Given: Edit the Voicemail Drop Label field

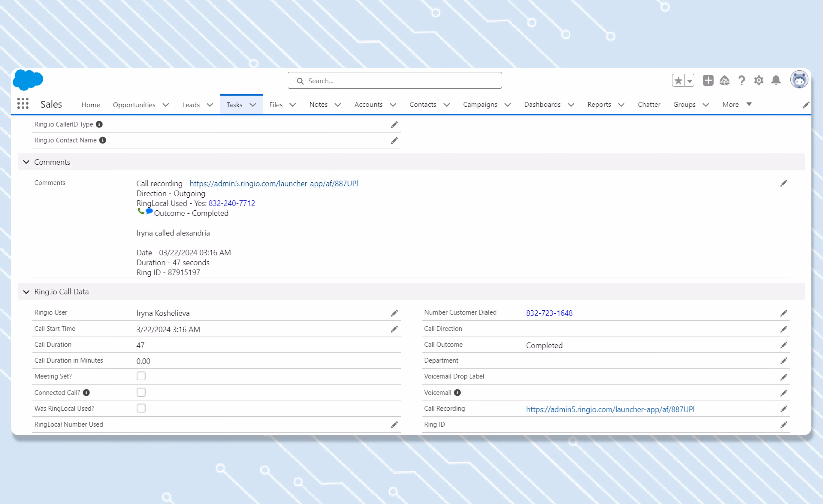Looking at the screenshot, I should (784, 377).
